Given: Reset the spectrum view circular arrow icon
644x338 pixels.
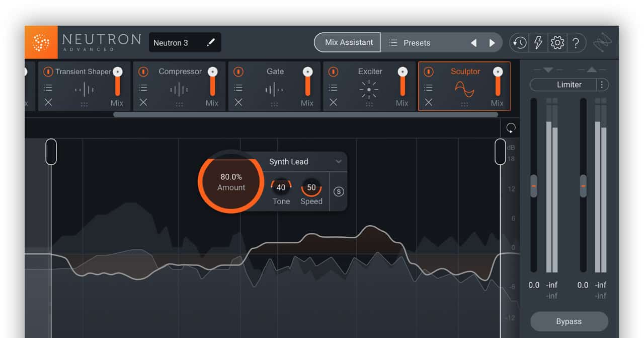Looking at the screenshot, I should pos(511,128).
